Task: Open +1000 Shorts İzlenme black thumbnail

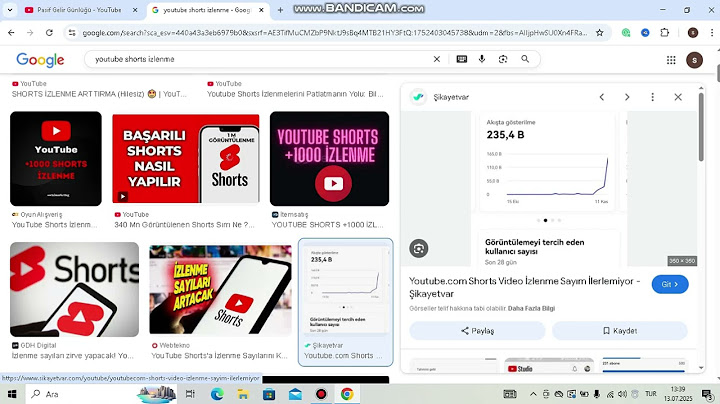Action: [56, 158]
